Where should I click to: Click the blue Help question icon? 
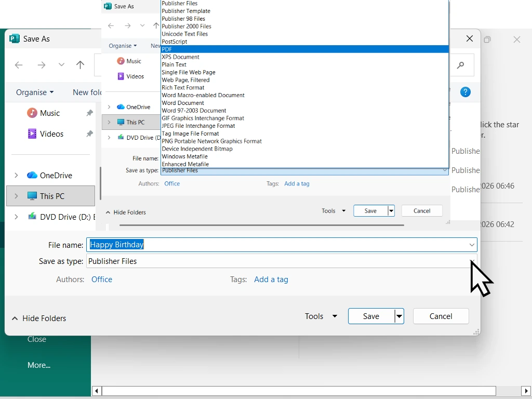[465, 92]
